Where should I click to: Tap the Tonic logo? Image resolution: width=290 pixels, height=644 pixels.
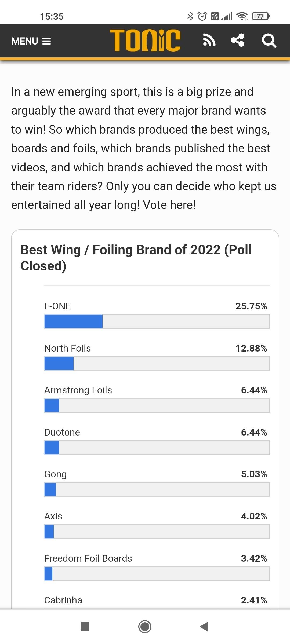pyautogui.click(x=145, y=41)
